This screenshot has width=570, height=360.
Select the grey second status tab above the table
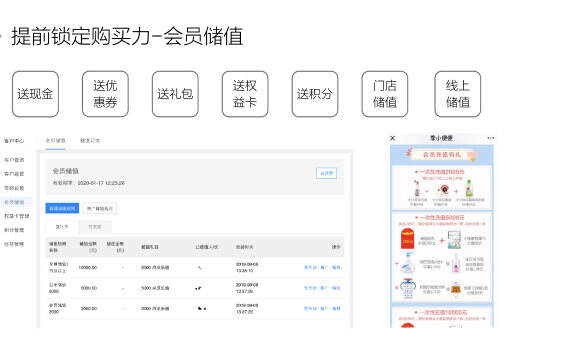coord(95,227)
